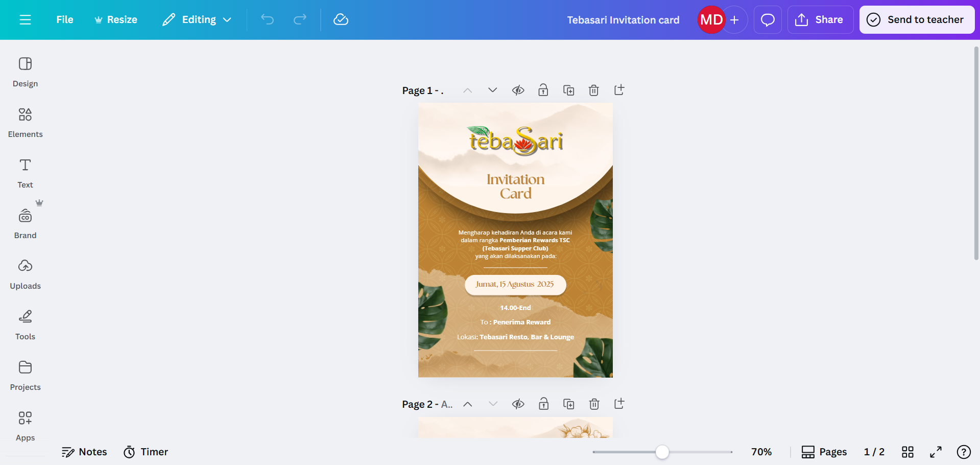Open the Text panel
This screenshot has width=980, height=465.
click(25, 173)
